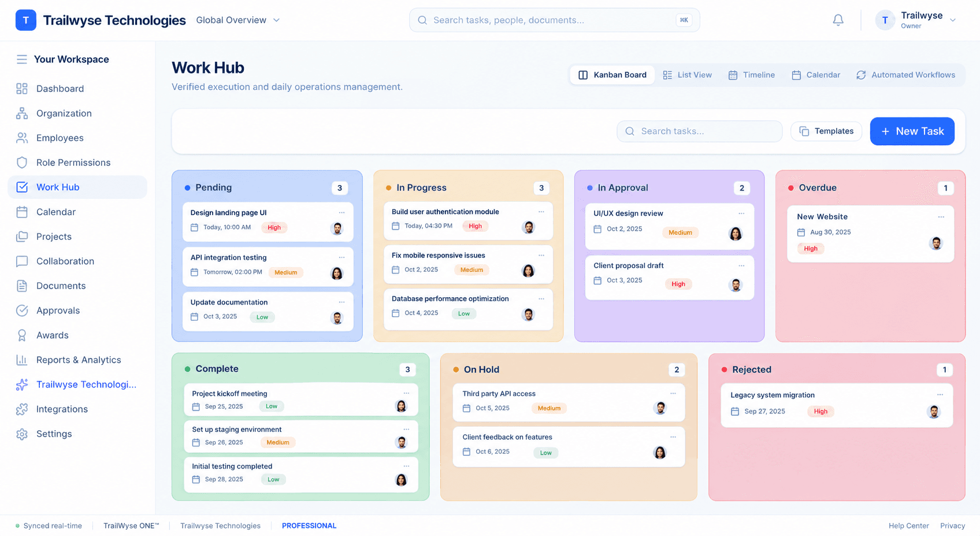Toggle the Your Workspace hamburger menu icon
This screenshot has height=536, width=980.
(x=22, y=59)
